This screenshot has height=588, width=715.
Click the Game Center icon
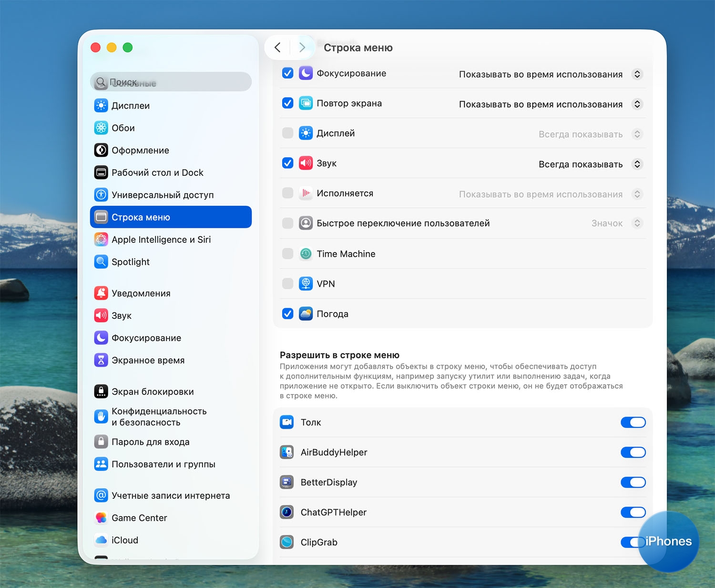pyautogui.click(x=101, y=517)
